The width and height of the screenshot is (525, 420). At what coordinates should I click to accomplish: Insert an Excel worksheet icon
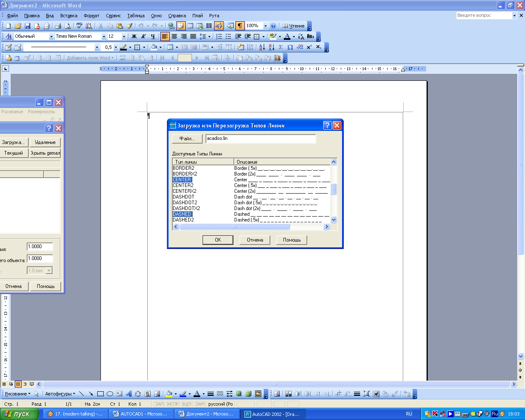click(200, 26)
